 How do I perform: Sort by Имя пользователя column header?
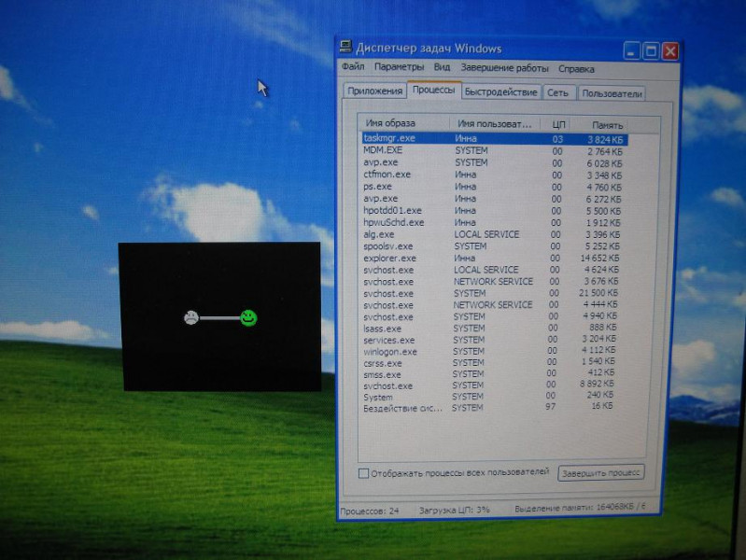[x=495, y=124]
